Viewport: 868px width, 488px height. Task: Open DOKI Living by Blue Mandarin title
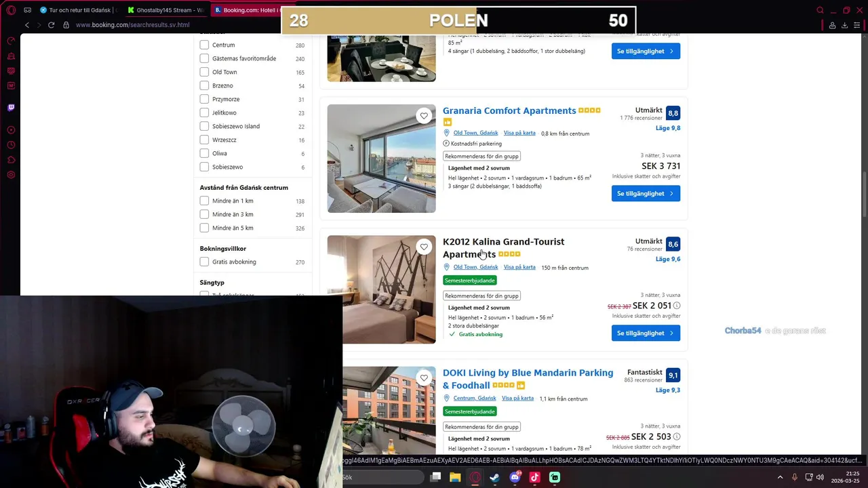click(528, 379)
